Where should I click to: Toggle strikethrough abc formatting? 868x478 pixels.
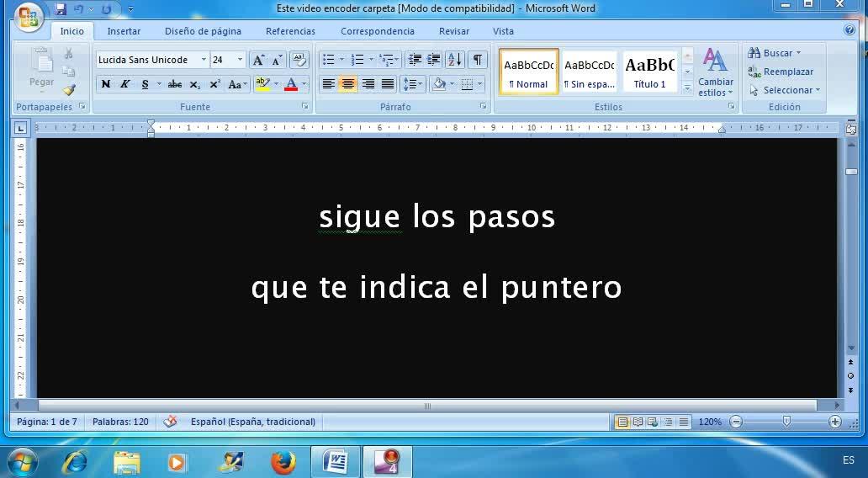click(x=175, y=84)
